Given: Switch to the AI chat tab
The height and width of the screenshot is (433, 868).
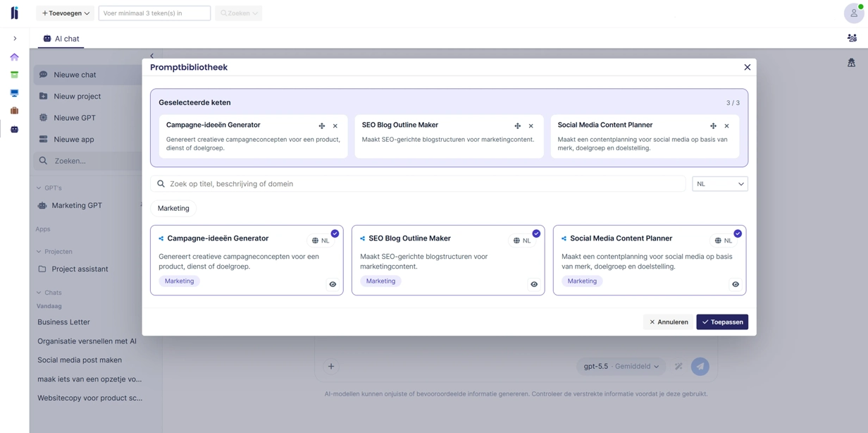Looking at the screenshot, I should (61, 39).
